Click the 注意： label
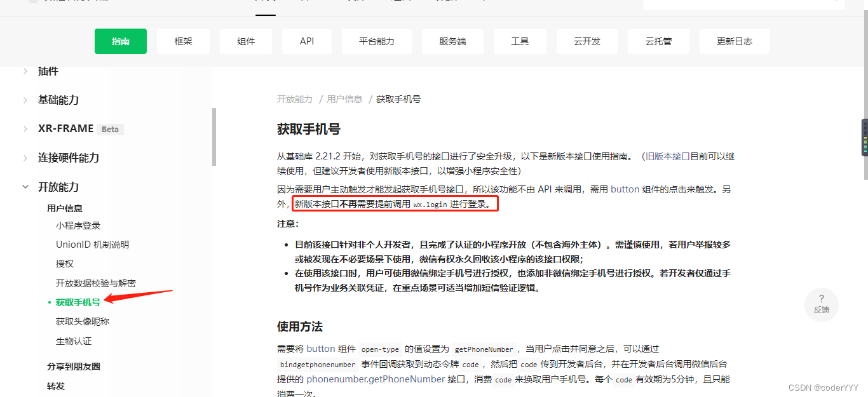The width and height of the screenshot is (868, 397). 288,224
